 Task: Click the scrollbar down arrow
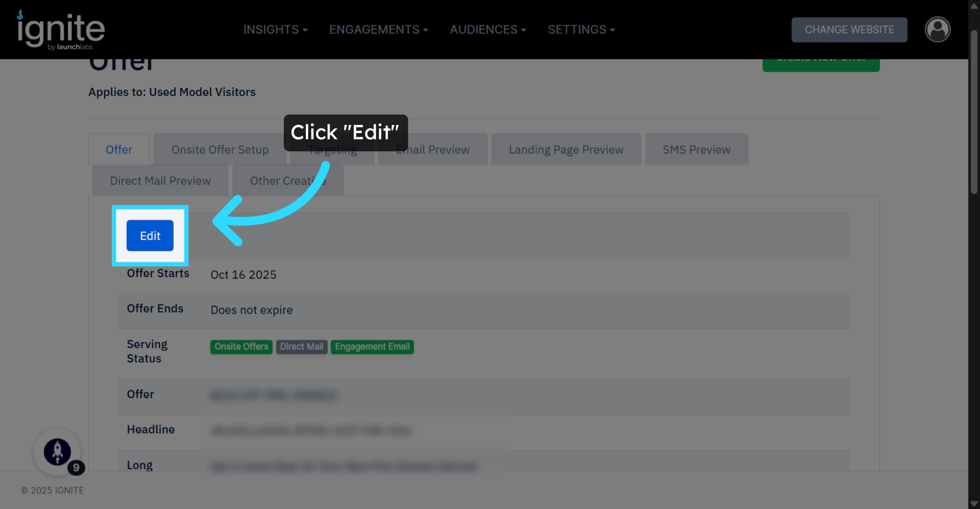tap(974, 504)
